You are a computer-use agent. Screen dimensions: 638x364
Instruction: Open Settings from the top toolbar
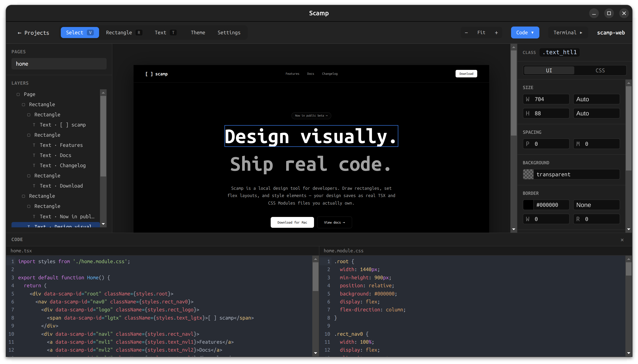229,33
